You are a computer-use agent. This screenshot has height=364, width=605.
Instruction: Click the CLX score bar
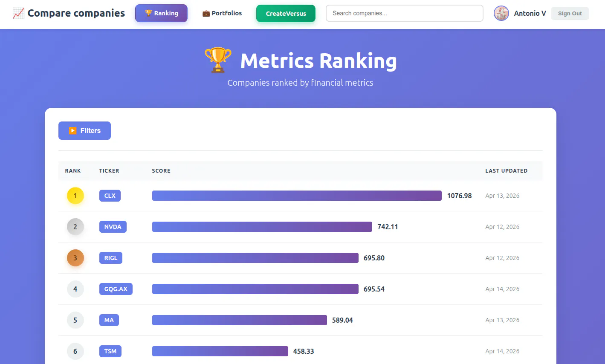(x=297, y=196)
